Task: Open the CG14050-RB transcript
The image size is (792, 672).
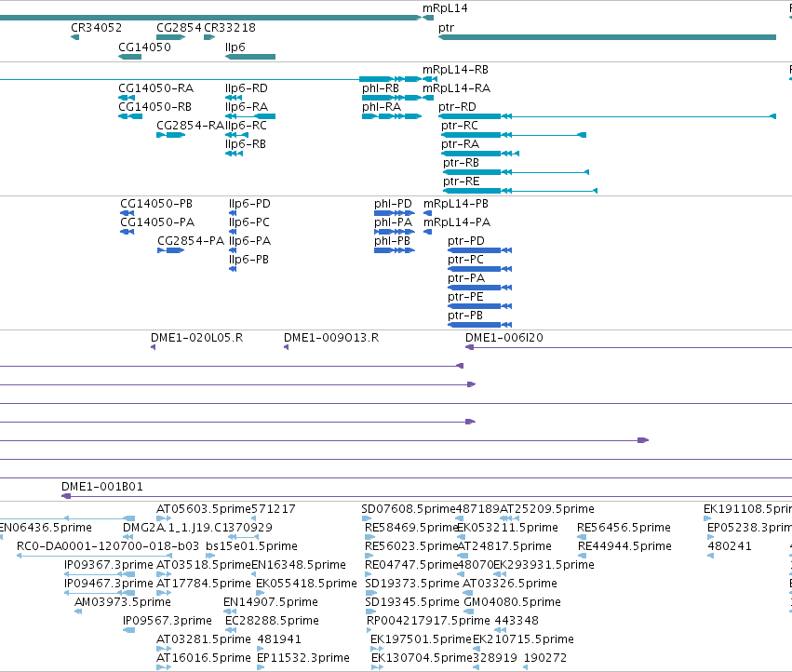Action: 130,116
